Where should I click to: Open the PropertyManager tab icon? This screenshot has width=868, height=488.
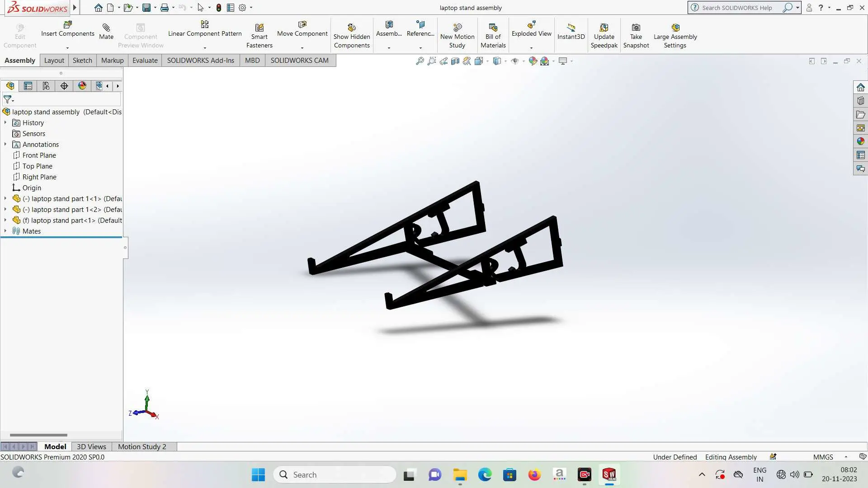28,86
